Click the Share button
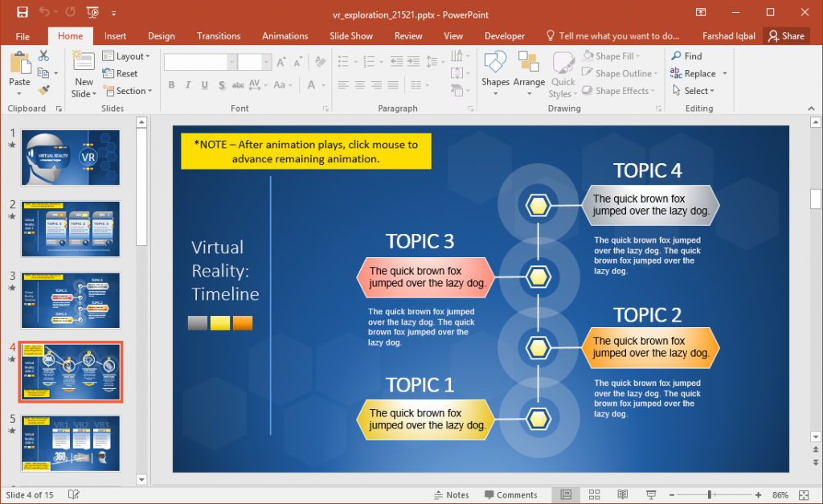 (x=786, y=35)
